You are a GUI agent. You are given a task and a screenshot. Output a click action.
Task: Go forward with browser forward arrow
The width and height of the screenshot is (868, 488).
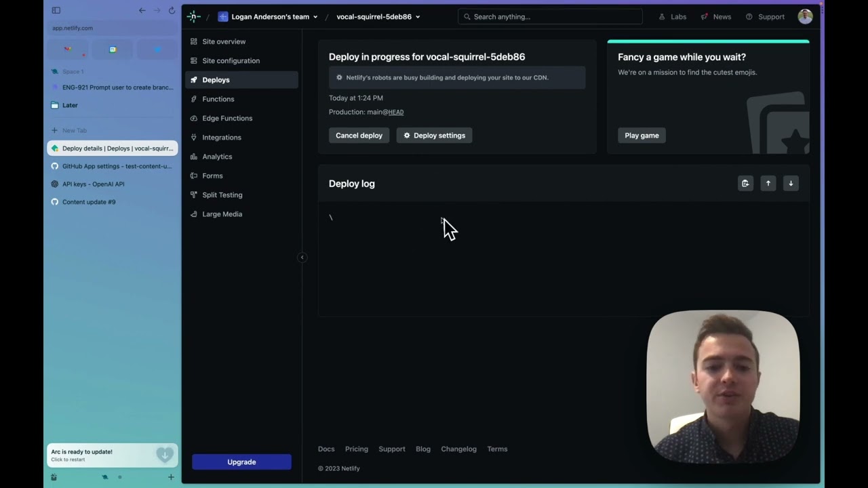tap(157, 10)
